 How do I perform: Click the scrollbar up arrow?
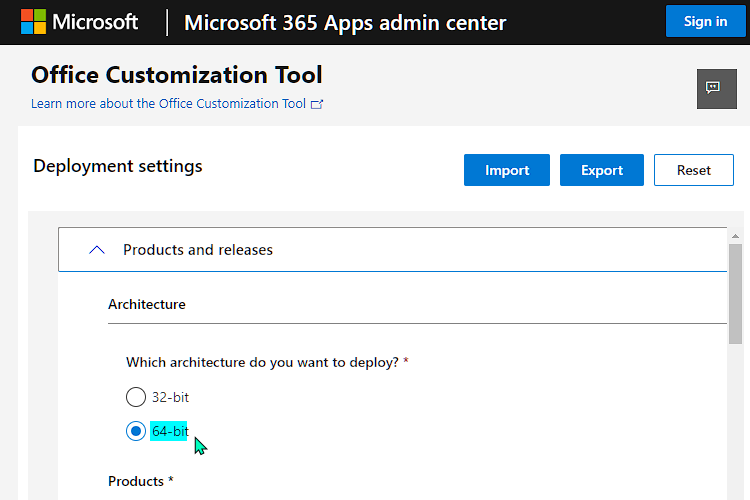[x=735, y=236]
